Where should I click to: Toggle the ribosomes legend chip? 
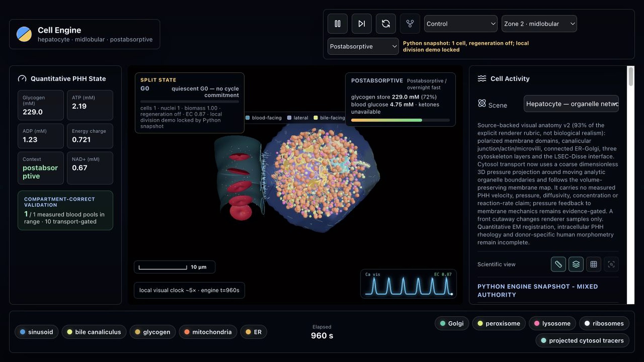click(604, 323)
